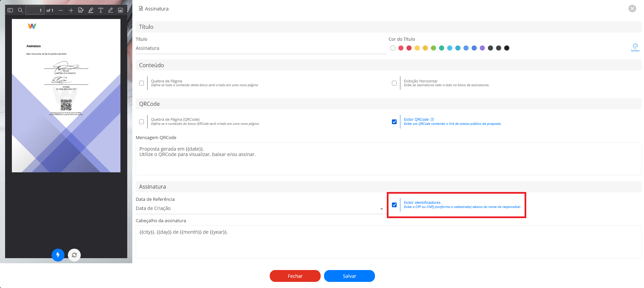Open the Data de Referência dropdown
Viewport: 644px width, 288px height.
pyautogui.click(x=260, y=209)
